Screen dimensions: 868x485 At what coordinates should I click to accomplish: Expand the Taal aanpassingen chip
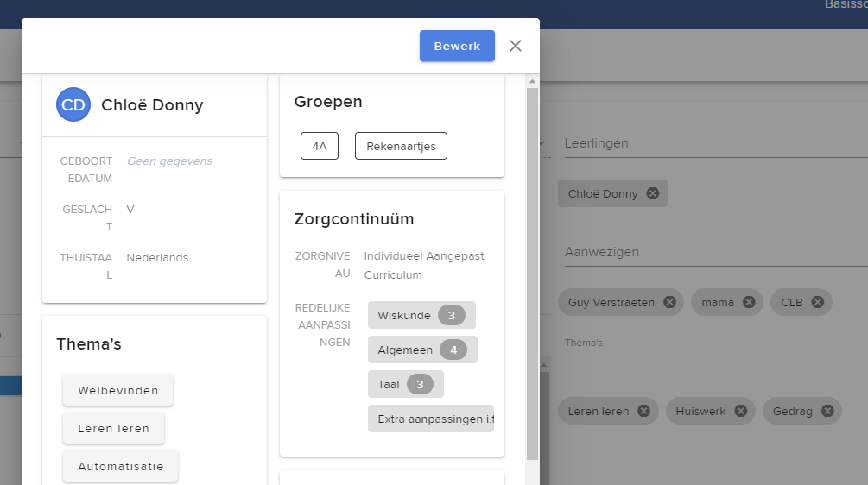pos(405,384)
